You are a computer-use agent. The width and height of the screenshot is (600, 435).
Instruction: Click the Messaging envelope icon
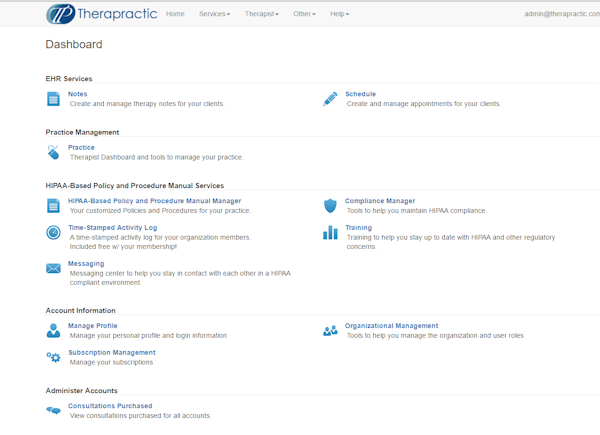(53, 268)
